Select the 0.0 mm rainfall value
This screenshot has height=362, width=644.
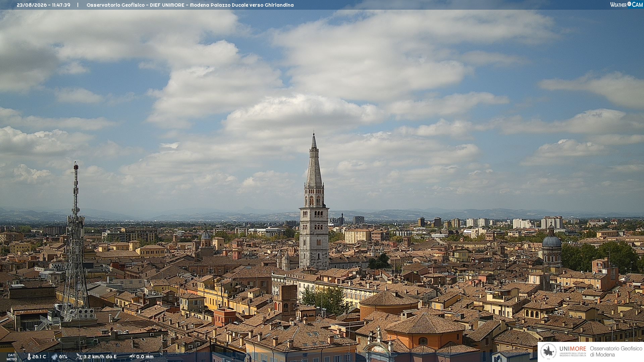pos(145,357)
